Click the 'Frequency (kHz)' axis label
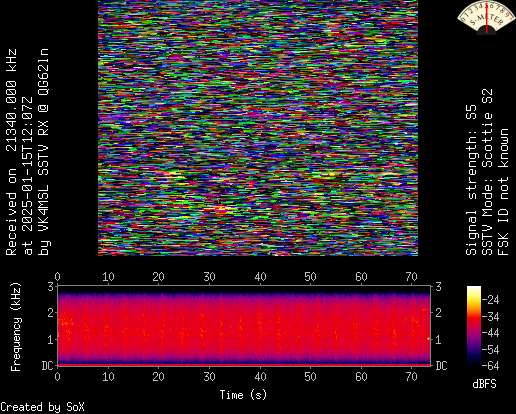 16,327
